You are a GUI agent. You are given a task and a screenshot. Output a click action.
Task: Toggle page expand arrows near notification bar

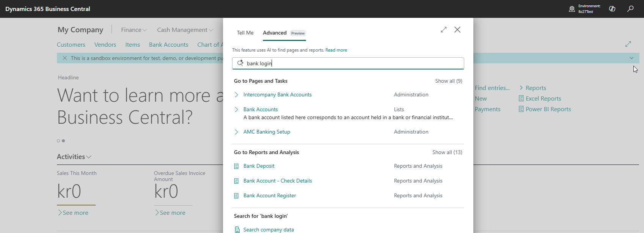628,44
